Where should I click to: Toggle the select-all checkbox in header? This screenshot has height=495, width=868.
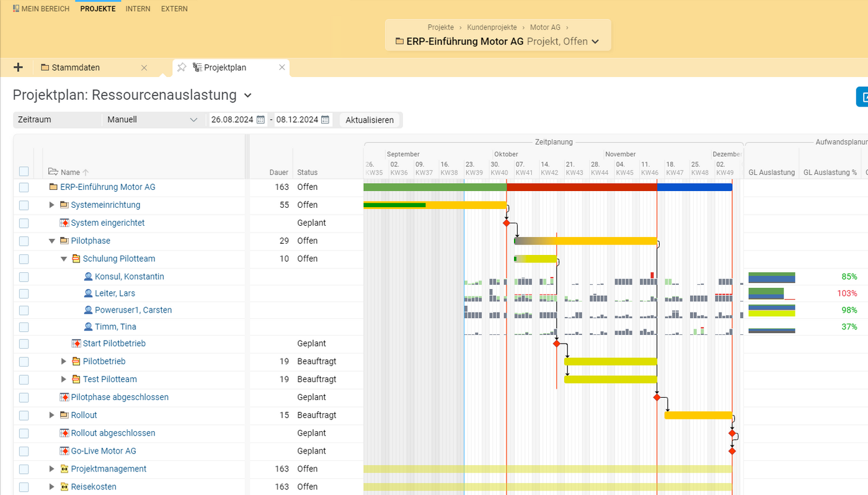[24, 172]
